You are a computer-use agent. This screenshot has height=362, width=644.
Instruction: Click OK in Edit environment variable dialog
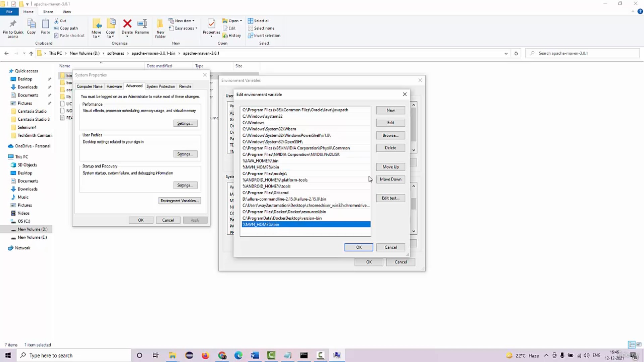pyautogui.click(x=359, y=247)
